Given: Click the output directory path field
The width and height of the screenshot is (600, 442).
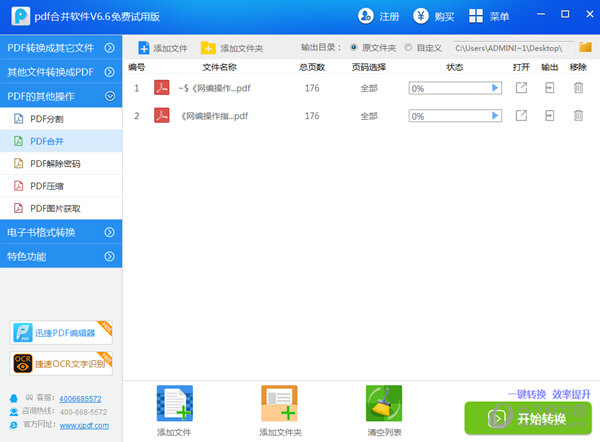Looking at the screenshot, I should [514, 48].
